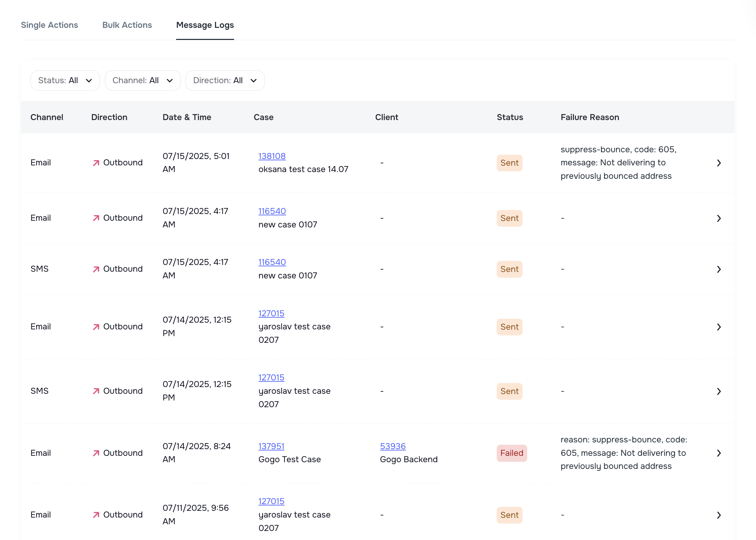Click the outbound arrow on the SMS 116540 row
The width and height of the screenshot is (756, 540).
click(97, 269)
